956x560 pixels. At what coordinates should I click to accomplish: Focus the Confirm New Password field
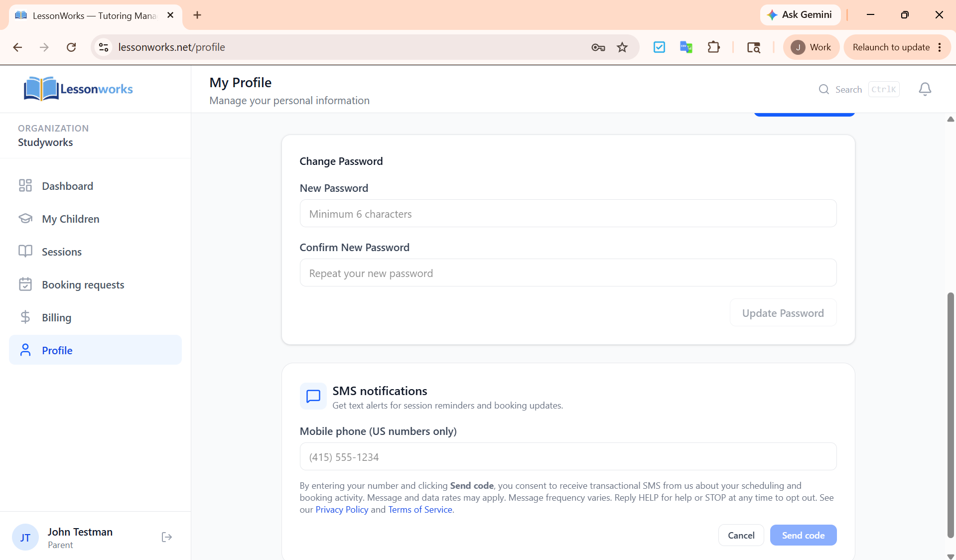pos(568,273)
